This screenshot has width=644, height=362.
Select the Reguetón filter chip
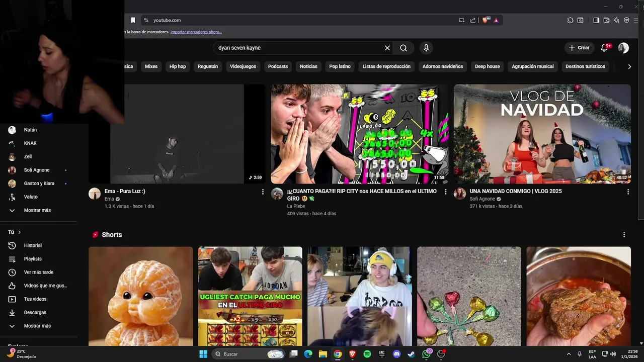[x=208, y=66]
